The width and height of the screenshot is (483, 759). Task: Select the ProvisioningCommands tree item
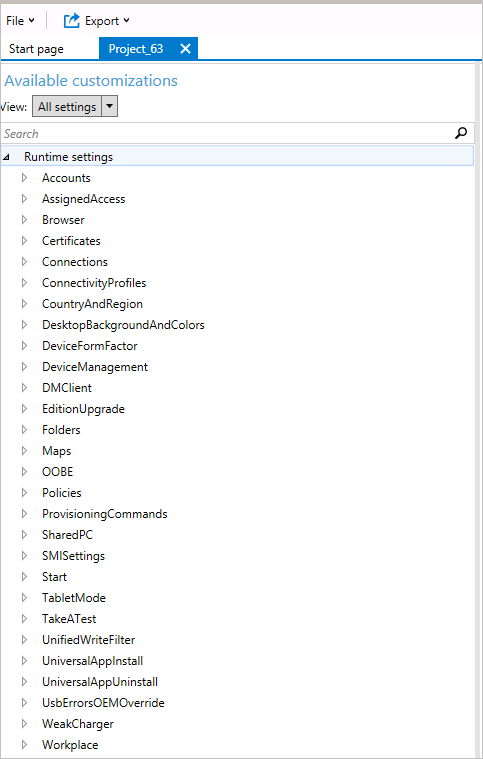pos(105,514)
